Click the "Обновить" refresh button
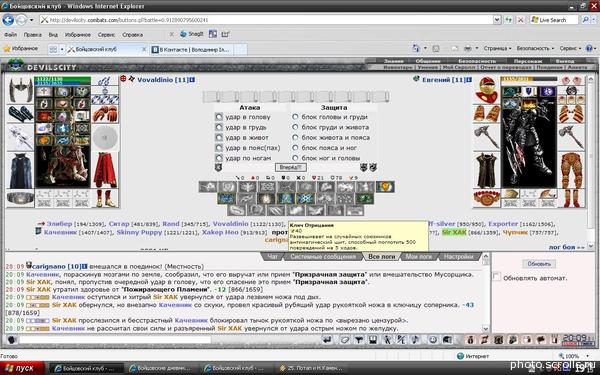Screen dimensions: 600x375 tap(539, 264)
